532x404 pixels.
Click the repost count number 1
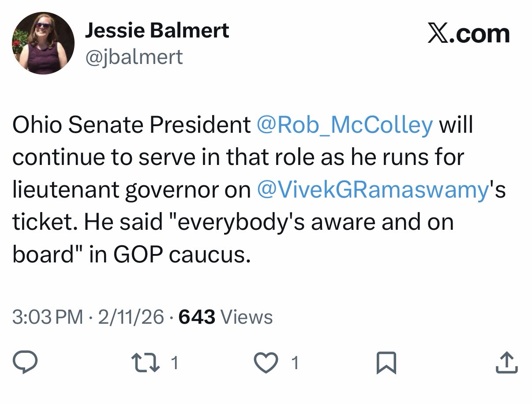click(174, 363)
